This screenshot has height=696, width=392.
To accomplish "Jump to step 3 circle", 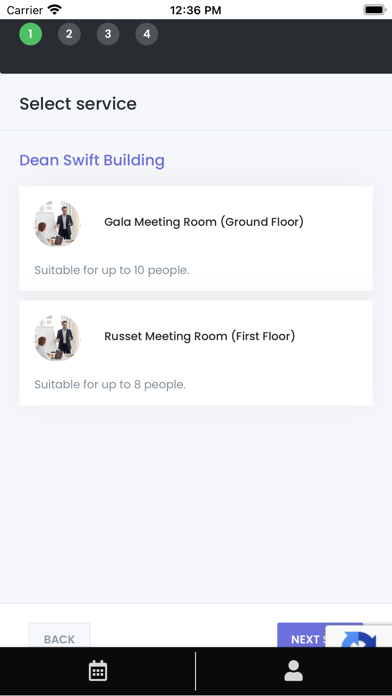I will pyautogui.click(x=108, y=34).
